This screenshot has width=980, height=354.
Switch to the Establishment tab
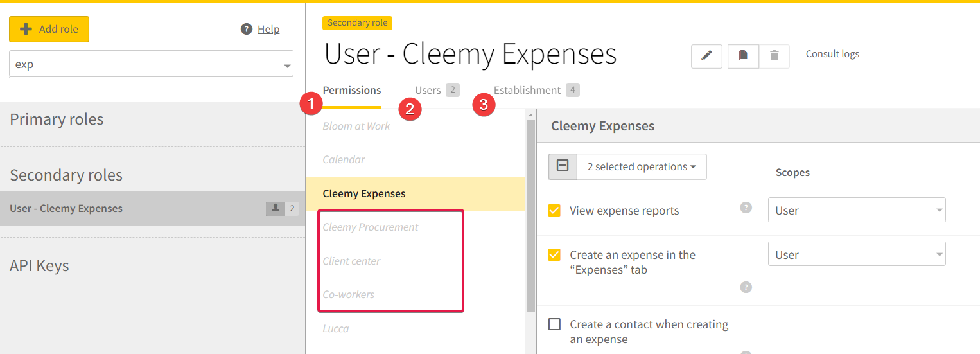click(x=527, y=91)
